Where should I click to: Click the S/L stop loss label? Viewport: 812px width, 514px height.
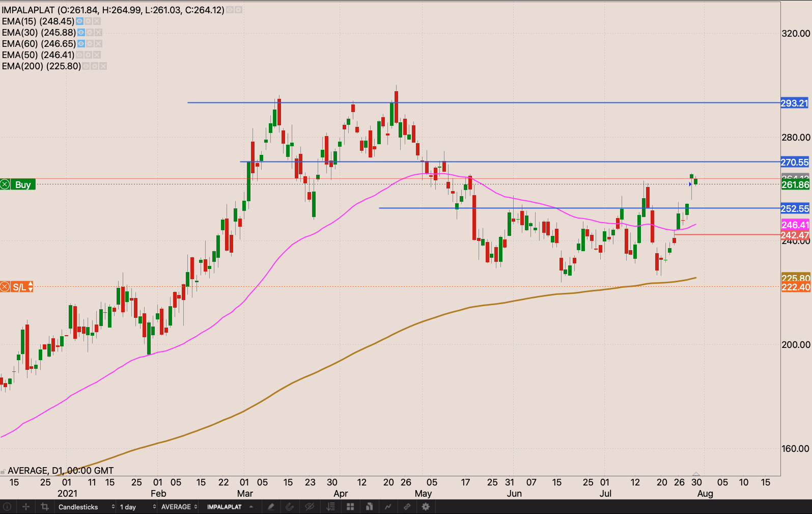click(x=19, y=287)
